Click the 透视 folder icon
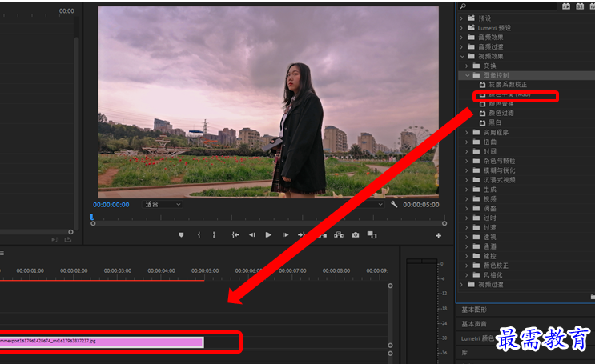The height and width of the screenshot is (364, 595). (x=476, y=237)
